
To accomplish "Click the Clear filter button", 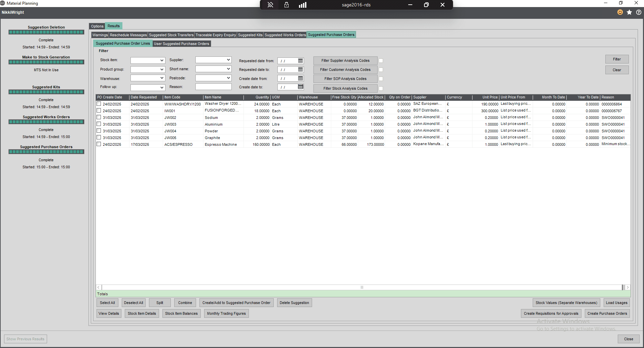I will pos(617,70).
